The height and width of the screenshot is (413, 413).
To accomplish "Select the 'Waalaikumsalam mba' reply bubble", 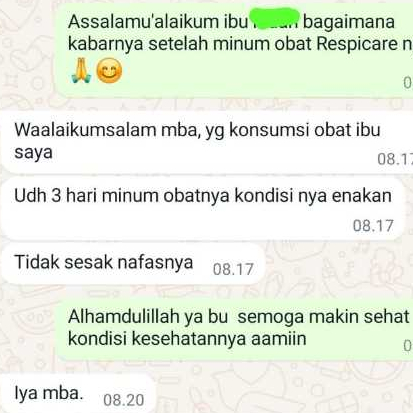I will click(207, 142).
